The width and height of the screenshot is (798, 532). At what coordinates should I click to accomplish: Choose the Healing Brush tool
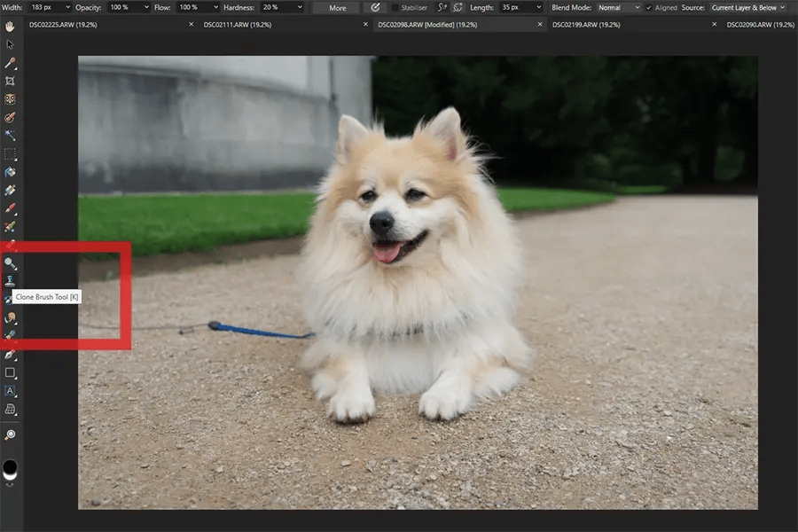tap(10, 335)
